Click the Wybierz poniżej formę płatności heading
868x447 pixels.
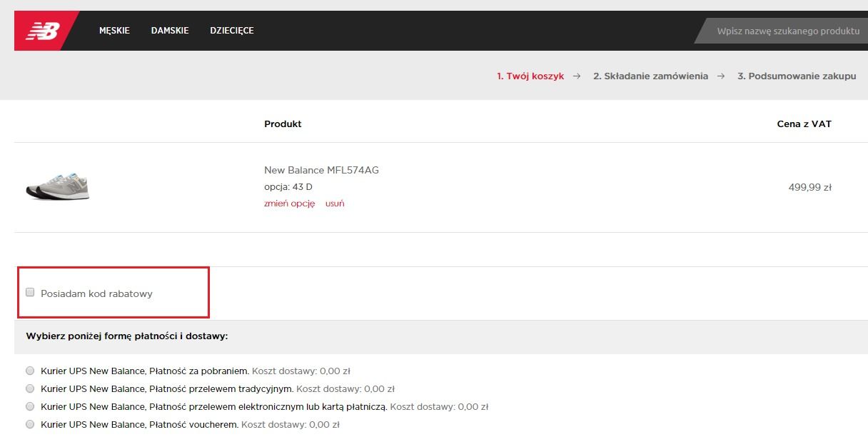pos(127,336)
